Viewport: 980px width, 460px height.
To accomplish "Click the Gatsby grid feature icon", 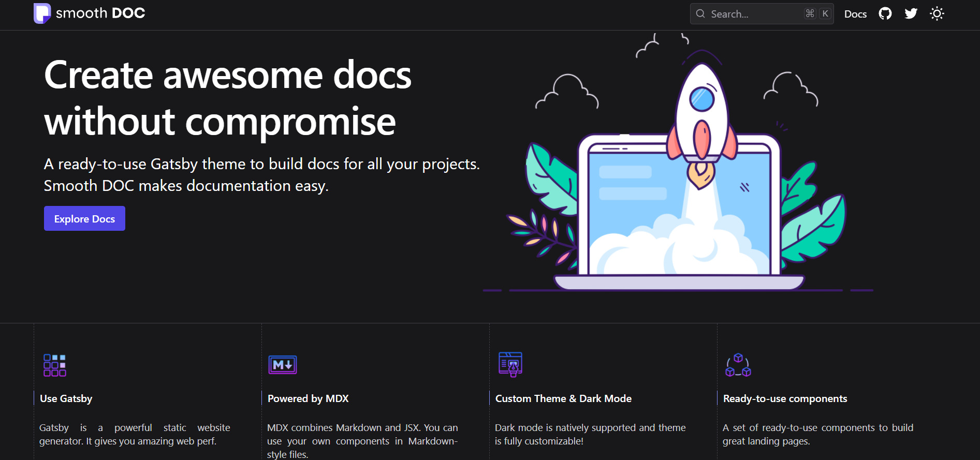I will (x=55, y=365).
